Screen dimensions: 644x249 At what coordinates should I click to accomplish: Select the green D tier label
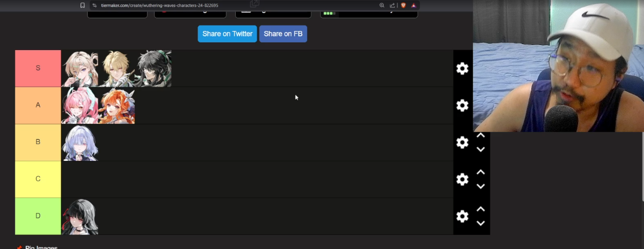[38, 216]
